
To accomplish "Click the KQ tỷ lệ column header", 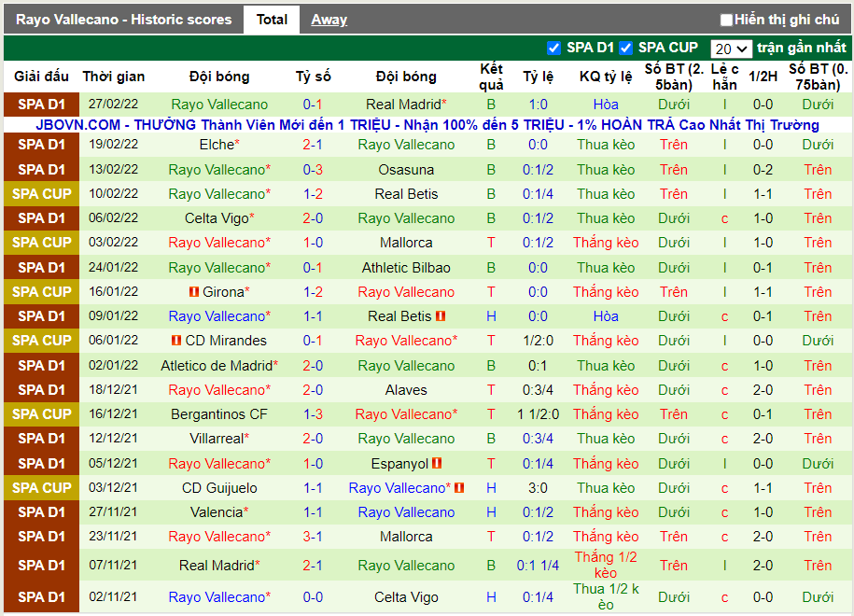I will pos(606,77).
